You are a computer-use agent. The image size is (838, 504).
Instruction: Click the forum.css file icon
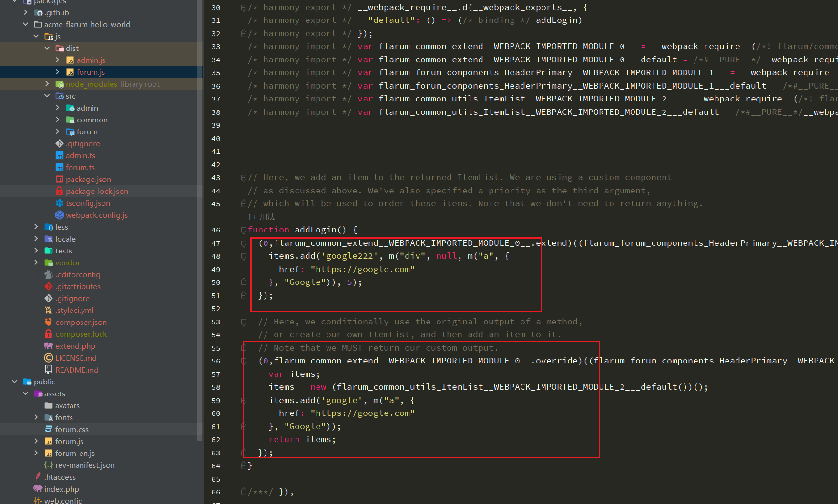(49, 429)
